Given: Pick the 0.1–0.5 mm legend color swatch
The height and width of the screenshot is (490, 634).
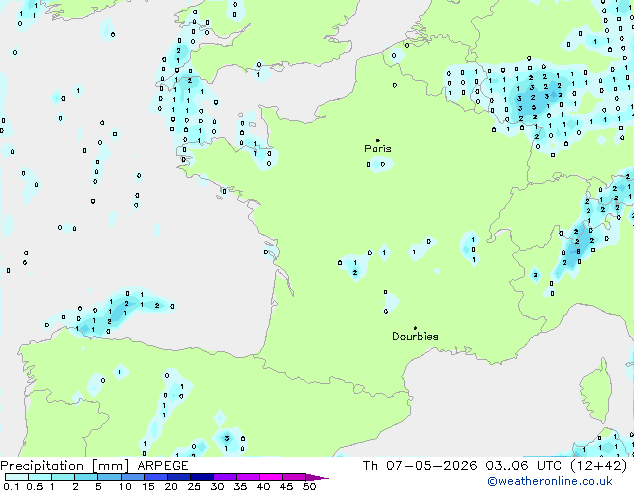Looking at the screenshot, I should pyautogui.click(x=17, y=477).
